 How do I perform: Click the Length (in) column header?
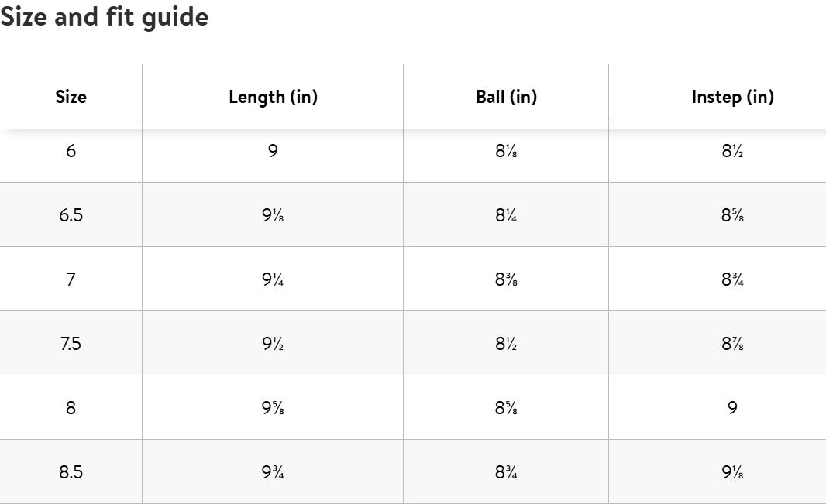tap(273, 97)
